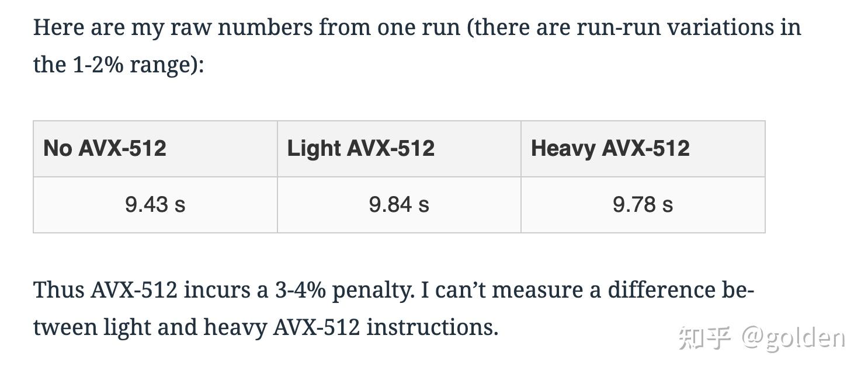
Task: Select the "Light AVX-512" table header
Action: click(x=360, y=148)
